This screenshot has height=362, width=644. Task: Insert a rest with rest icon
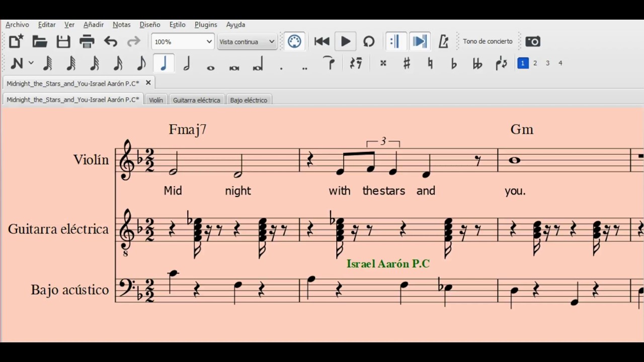(x=356, y=63)
